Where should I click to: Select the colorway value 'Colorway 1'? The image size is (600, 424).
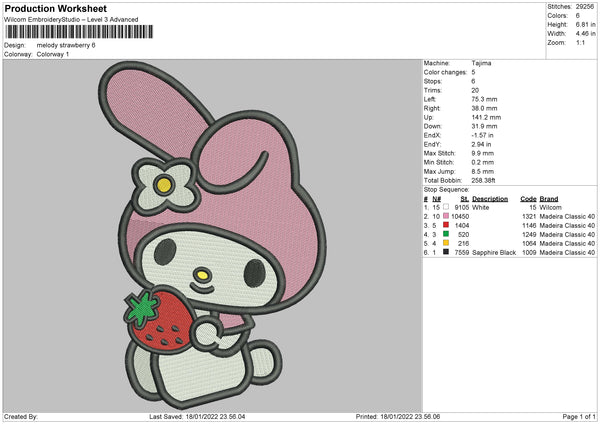tap(53, 54)
